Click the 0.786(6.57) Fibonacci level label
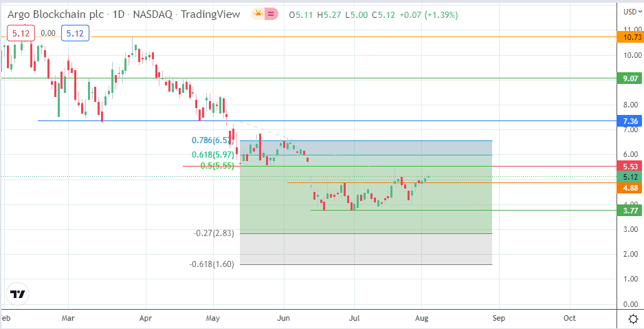The height and width of the screenshot is (329, 644). pos(213,140)
